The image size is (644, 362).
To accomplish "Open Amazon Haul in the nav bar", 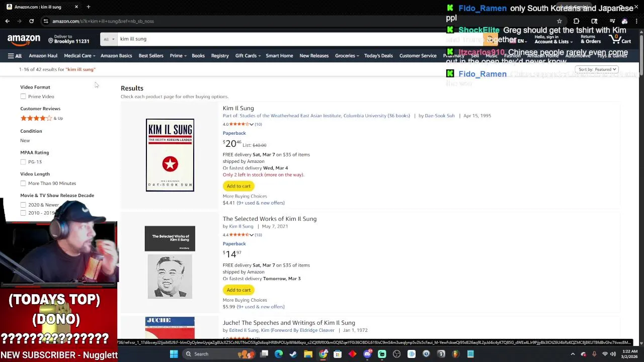I will click(x=43, y=56).
